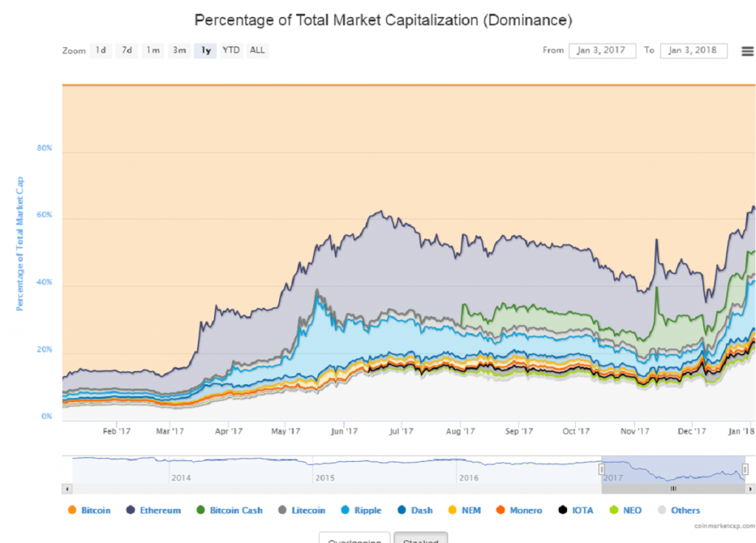756x543 pixels.
Task: Open the coinmarketcap.com credit link
Action: click(x=724, y=525)
